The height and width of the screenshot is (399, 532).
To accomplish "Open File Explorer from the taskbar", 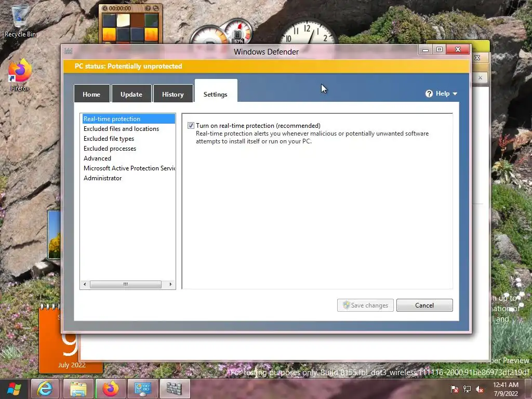I will click(78, 389).
